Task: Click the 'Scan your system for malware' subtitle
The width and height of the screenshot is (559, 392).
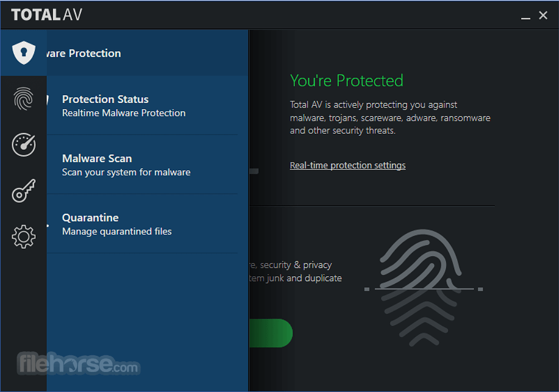Action: pos(126,172)
